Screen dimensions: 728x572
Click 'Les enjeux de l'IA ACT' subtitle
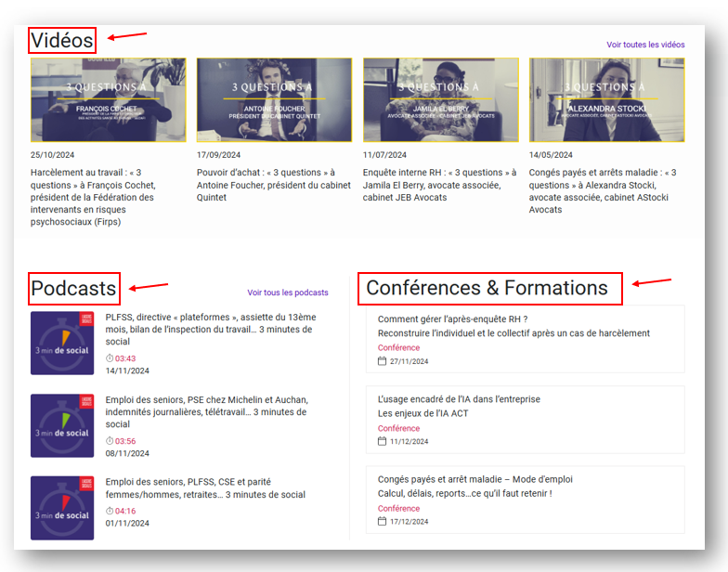point(423,413)
